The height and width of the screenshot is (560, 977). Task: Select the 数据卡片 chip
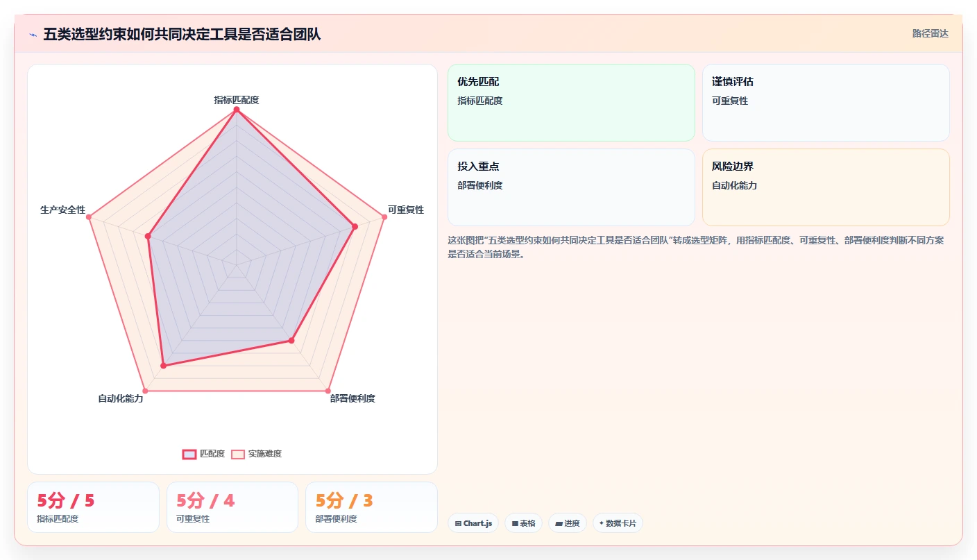(618, 523)
